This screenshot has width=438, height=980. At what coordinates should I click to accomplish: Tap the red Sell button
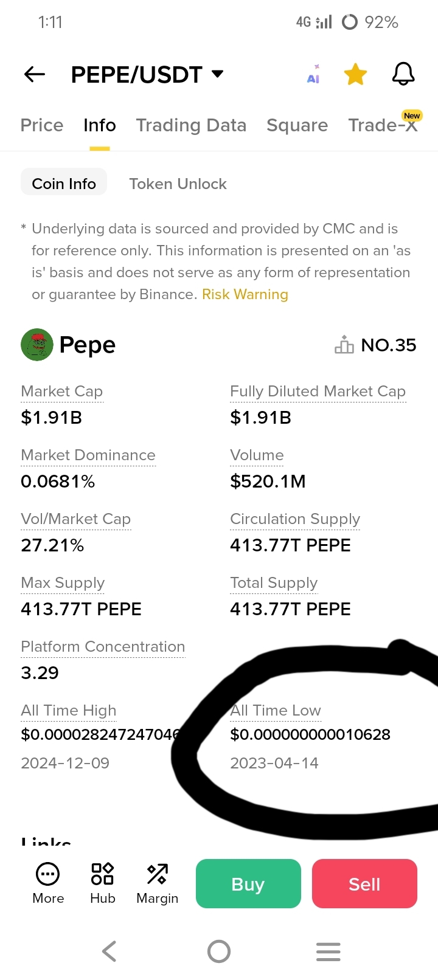click(x=364, y=883)
